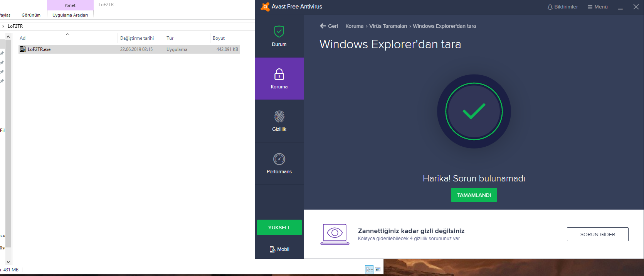Viewport: 644px width, 276px height.
Task: Open the Menü hamburger menu
Action: pos(597,7)
